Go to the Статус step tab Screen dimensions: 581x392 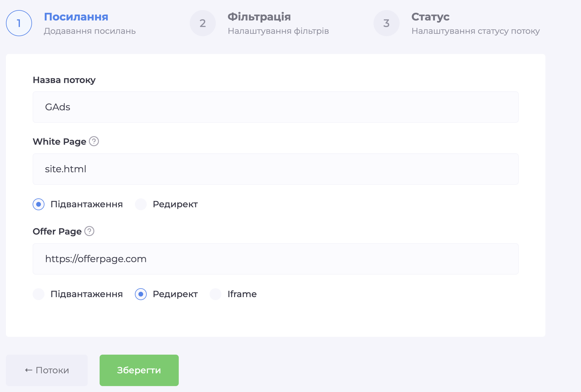430,17
